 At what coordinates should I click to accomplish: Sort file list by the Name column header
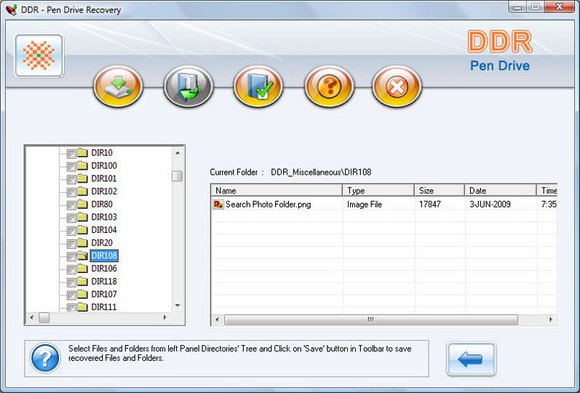point(276,190)
